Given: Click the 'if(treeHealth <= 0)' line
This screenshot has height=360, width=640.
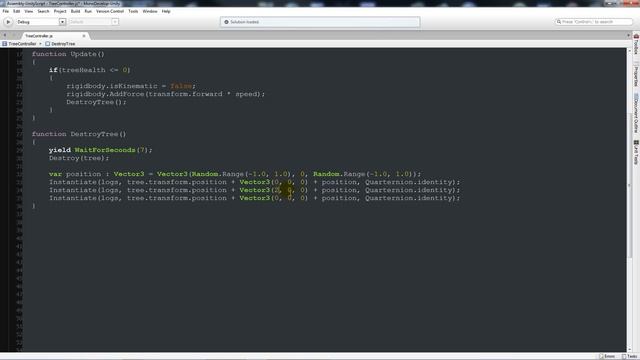Looking at the screenshot, I should [90, 70].
